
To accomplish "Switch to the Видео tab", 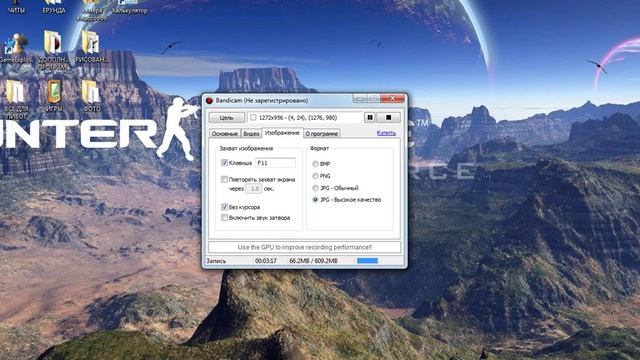I will (251, 133).
